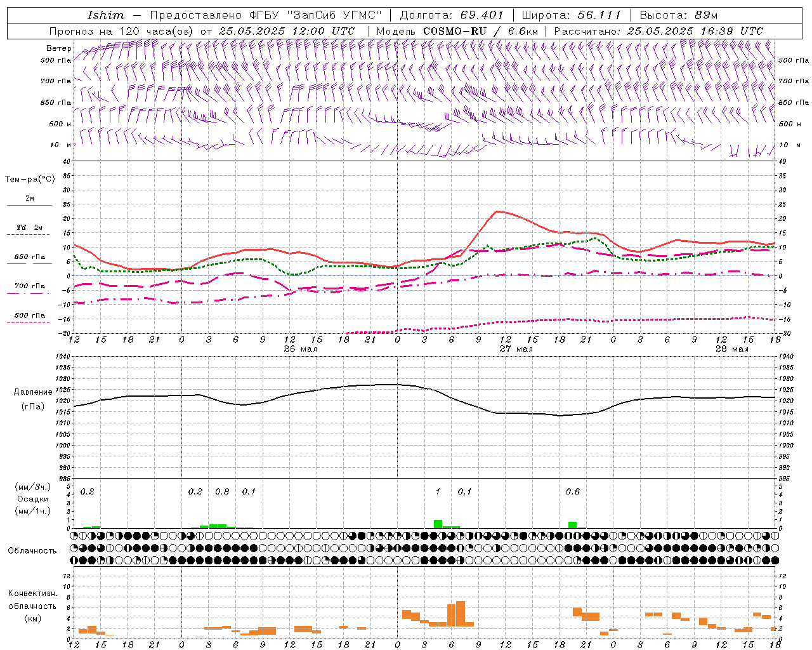Screen dimensions: 812x650
Task: Click the Долгота: 69.401 longitude value
Action: pyautogui.click(x=452, y=15)
